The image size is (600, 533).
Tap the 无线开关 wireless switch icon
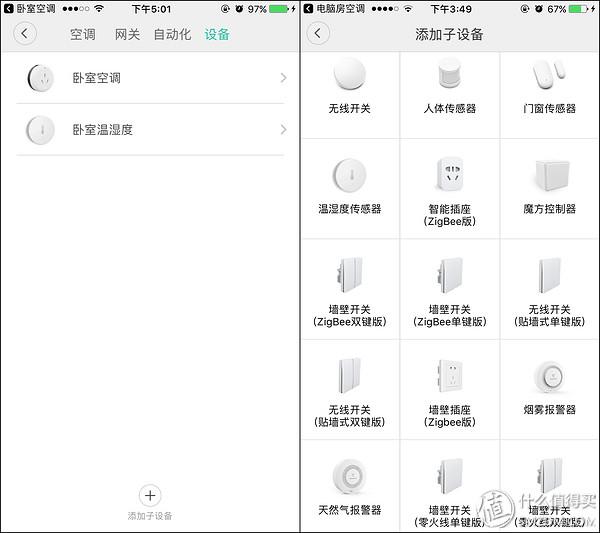coord(349,75)
